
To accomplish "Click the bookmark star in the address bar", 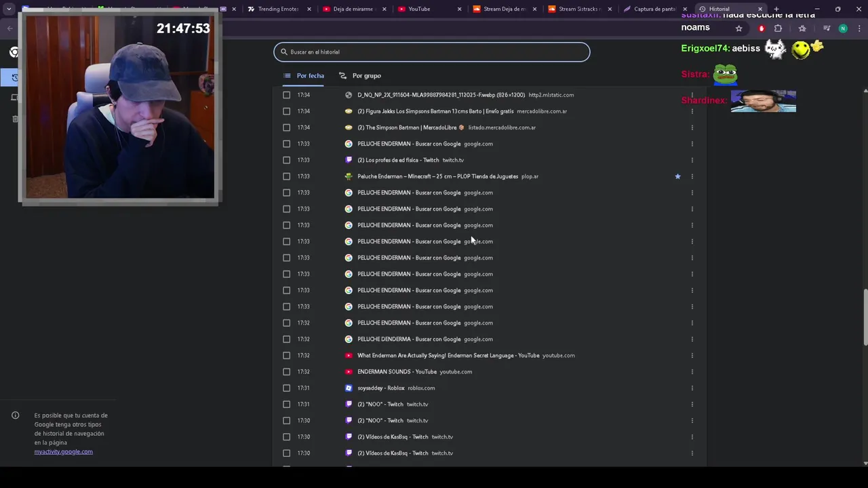I will (738, 28).
